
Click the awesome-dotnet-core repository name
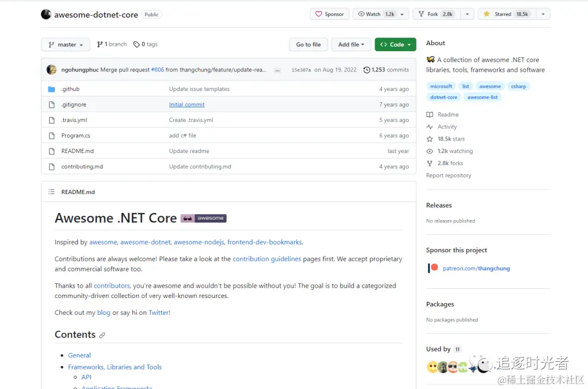pyautogui.click(x=96, y=15)
